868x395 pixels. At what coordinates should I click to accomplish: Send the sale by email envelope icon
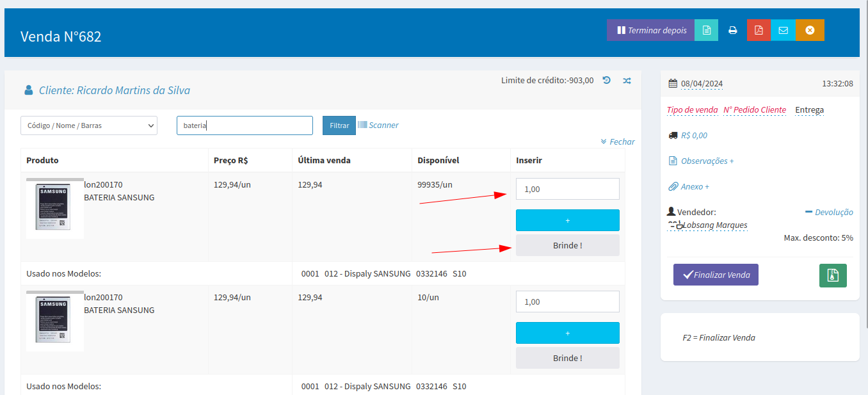coord(783,30)
